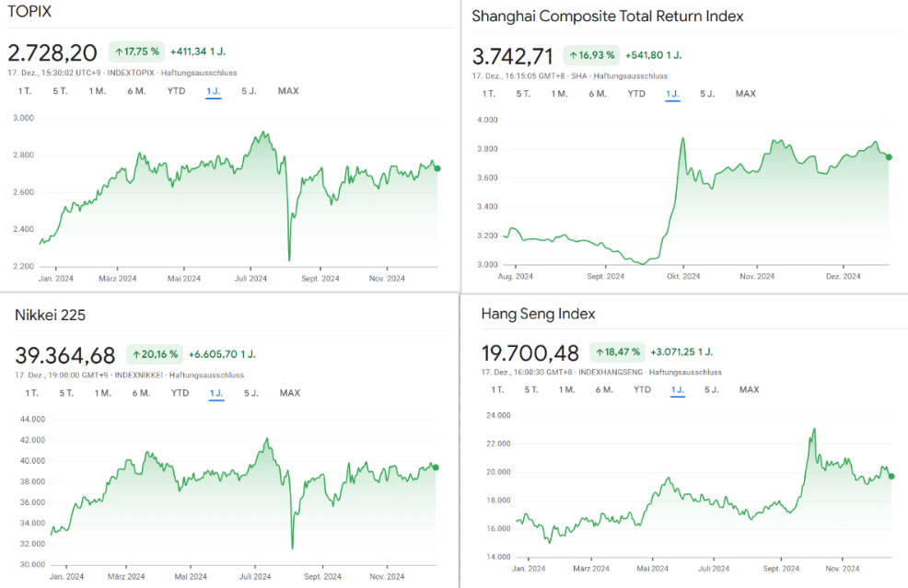The image size is (908, 588).
Task: Click the Nikkei value 39.364,68
Action: 65,355
